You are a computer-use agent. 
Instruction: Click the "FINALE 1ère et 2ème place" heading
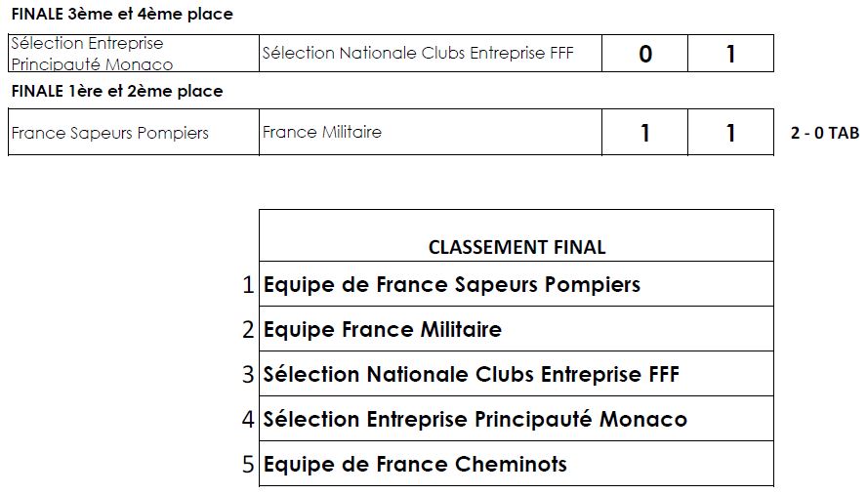(116, 91)
